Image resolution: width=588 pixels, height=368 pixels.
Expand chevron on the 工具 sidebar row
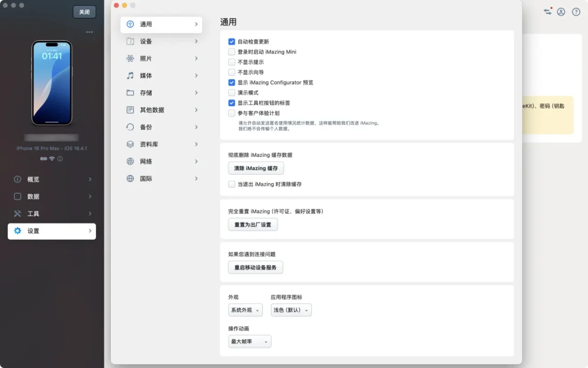click(x=90, y=214)
